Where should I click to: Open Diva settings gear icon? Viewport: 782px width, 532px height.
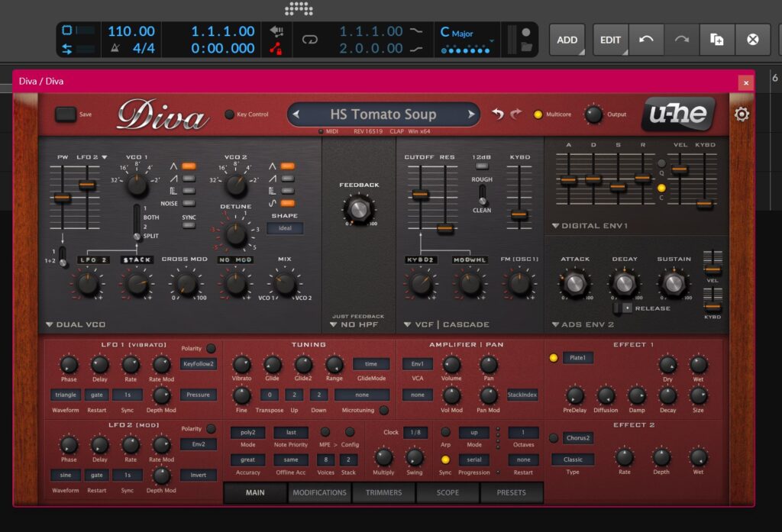pyautogui.click(x=742, y=114)
